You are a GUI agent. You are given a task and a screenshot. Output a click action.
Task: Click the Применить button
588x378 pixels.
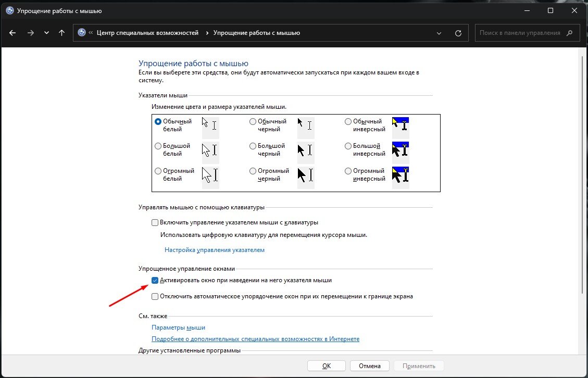pyautogui.click(x=419, y=366)
